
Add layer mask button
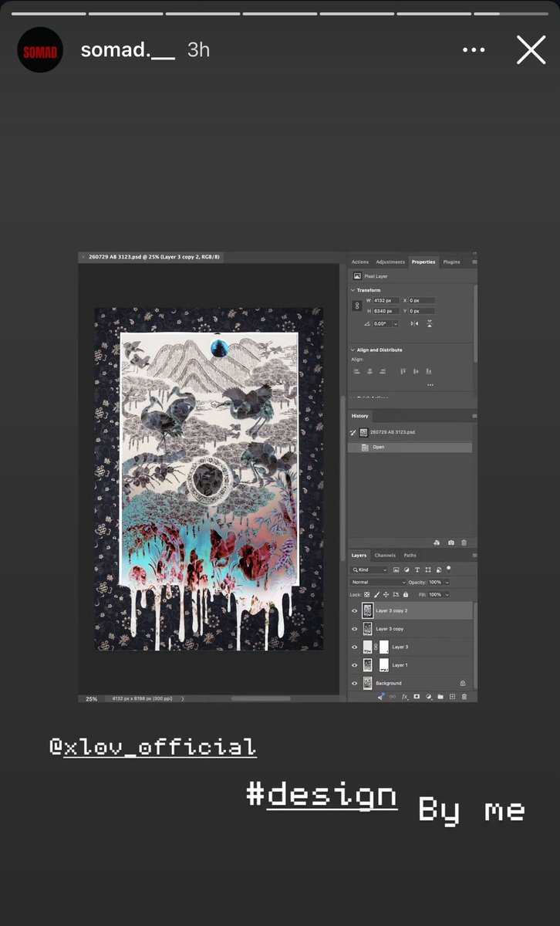(417, 697)
